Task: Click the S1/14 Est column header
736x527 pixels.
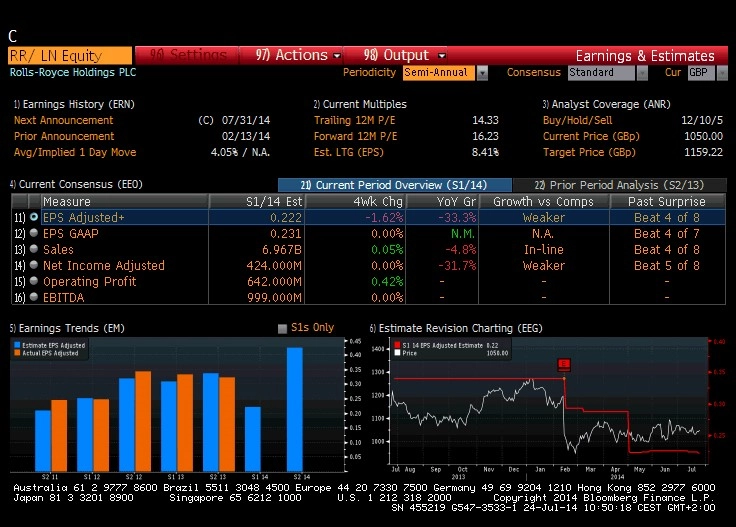Action: click(257, 201)
